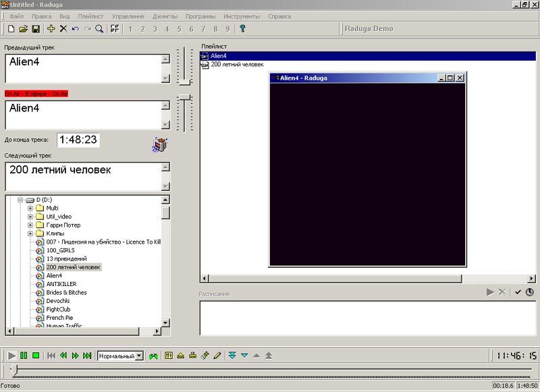Move item to bottom with double down arrow
Image resolution: width=540 pixels, height=392 pixels.
(x=232, y=356)
